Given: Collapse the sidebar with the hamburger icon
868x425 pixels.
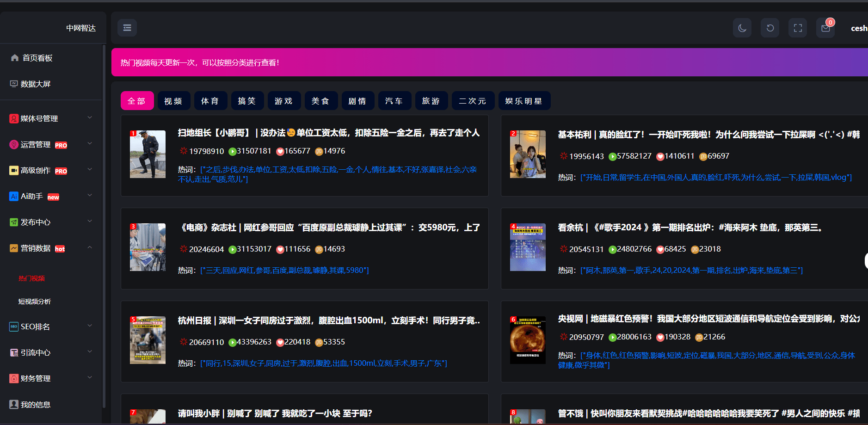Looking at the screenshot, I should tap(127, 28).
